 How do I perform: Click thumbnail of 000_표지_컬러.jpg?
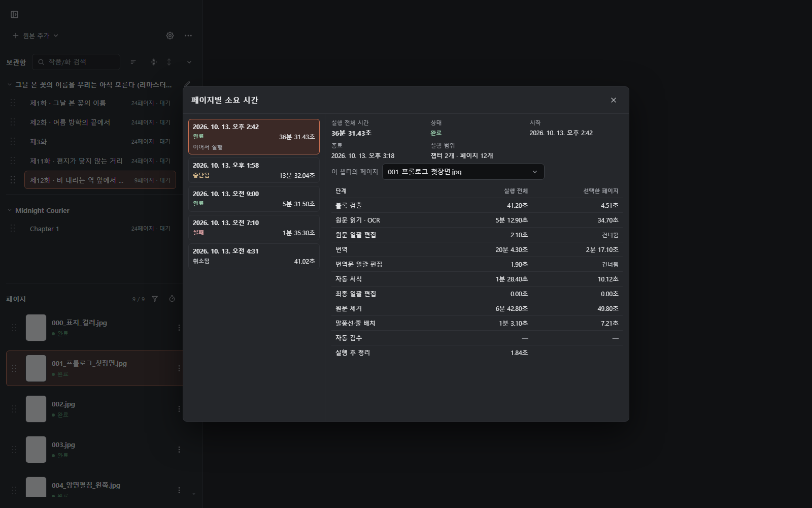pos(36,328)
